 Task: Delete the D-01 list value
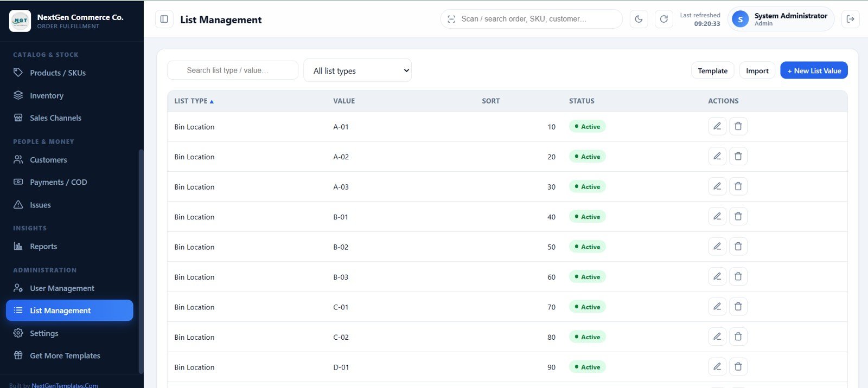(x=738, y=367)
